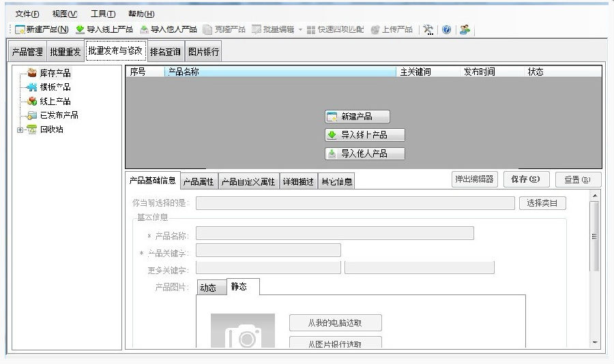The width and height of the screenshot is (614, 364).
Task: Click the form scrollbar down arrow
Action: coord(595,342)
